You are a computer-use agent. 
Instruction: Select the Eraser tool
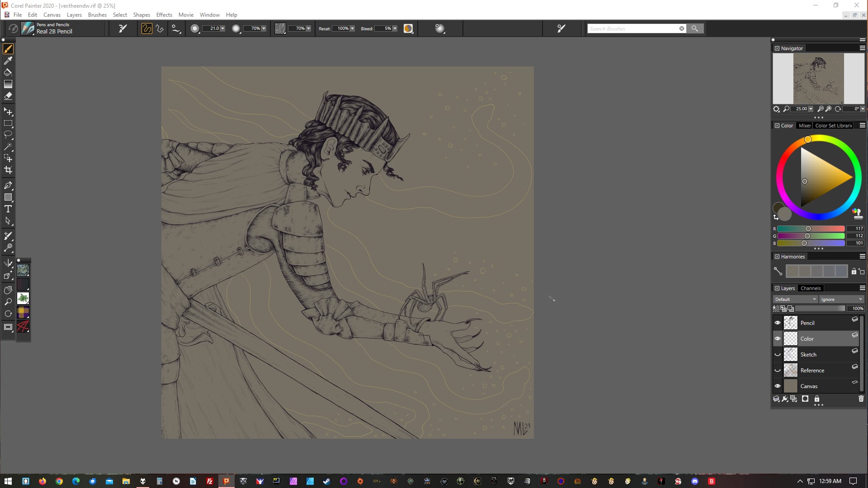(x=8, y=96)
